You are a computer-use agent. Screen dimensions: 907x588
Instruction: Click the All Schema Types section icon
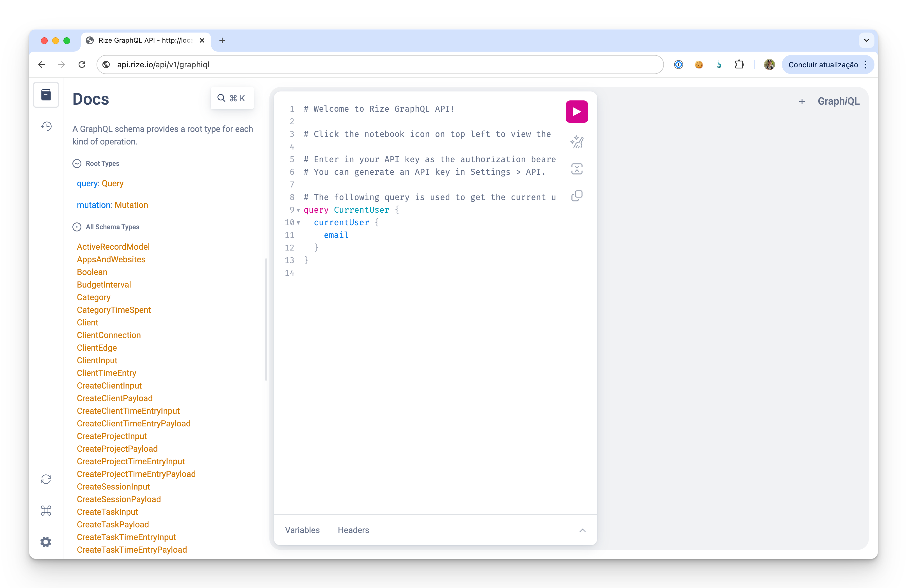(x=77, y=227)
